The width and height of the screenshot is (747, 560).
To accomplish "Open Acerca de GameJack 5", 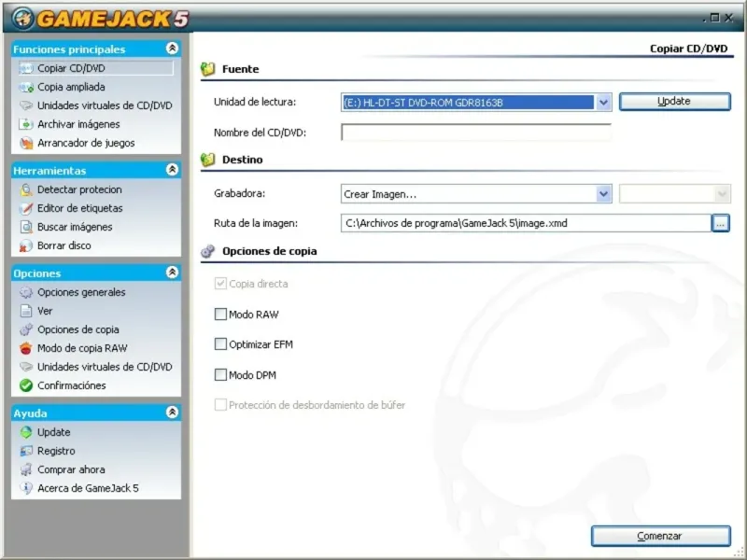I will pyautogui.click(x=88, y=488).
